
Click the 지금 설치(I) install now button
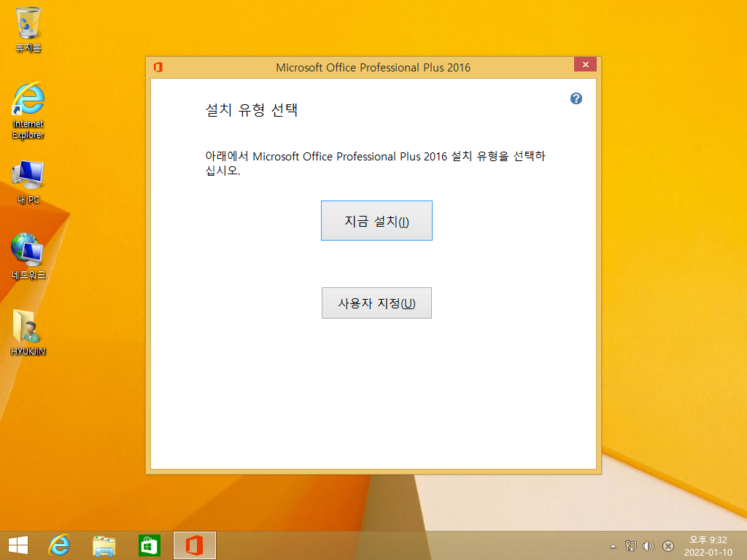[376, 220]
